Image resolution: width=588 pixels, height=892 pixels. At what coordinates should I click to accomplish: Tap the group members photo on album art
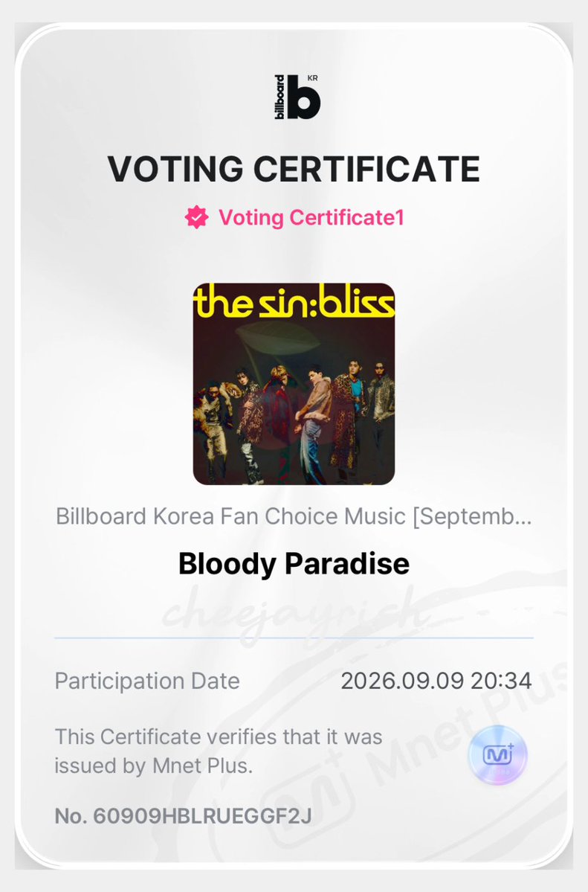294,421
